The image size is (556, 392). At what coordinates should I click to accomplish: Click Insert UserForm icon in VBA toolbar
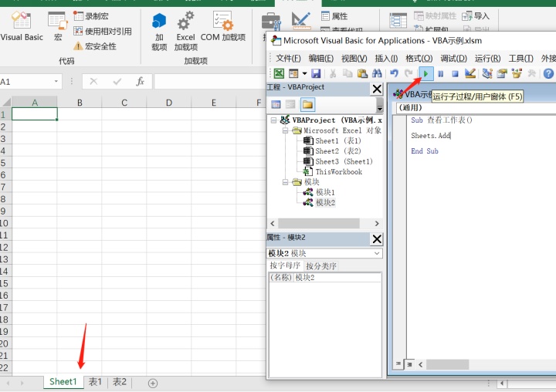click(x=293, y=73)
